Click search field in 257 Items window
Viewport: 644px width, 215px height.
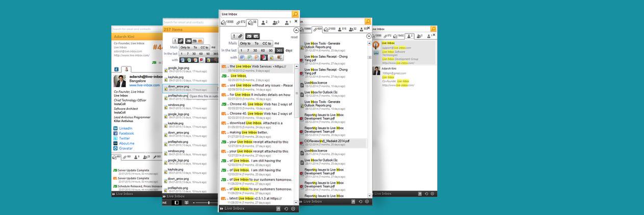pos(189,22)
